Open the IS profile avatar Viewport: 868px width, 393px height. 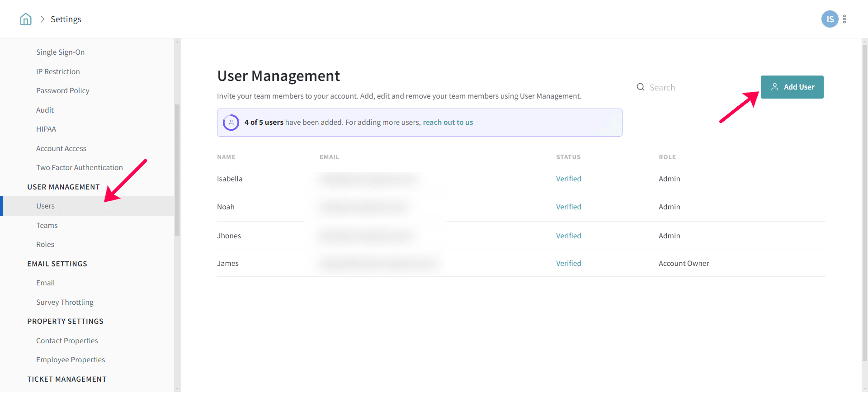tap(830, 19)
